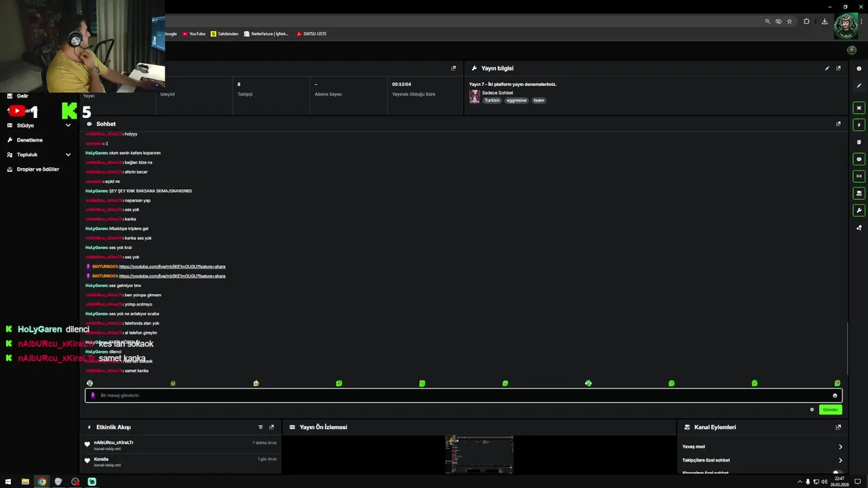Click the first green quick emote
Screen dimensions: 868x488
[90, 384]
